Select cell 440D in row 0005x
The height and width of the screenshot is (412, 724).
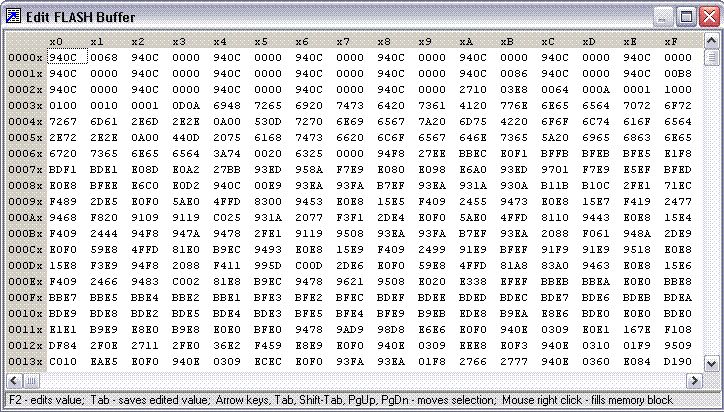186,138
